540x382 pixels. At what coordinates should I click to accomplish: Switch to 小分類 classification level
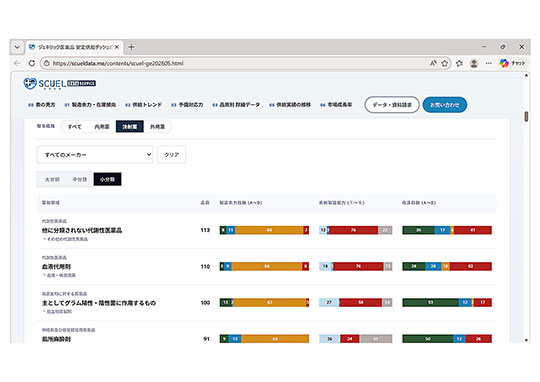click(x=107, y=179)
